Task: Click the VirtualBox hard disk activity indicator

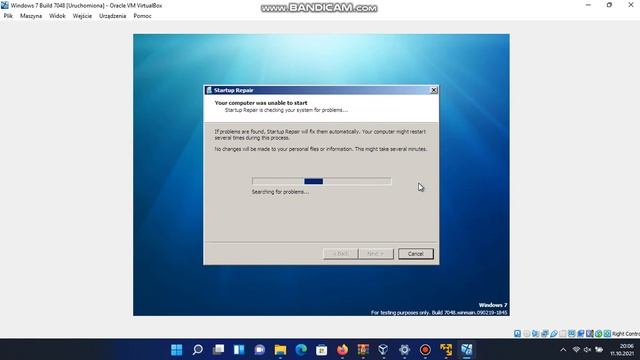Action: click(x=517, y=333)
